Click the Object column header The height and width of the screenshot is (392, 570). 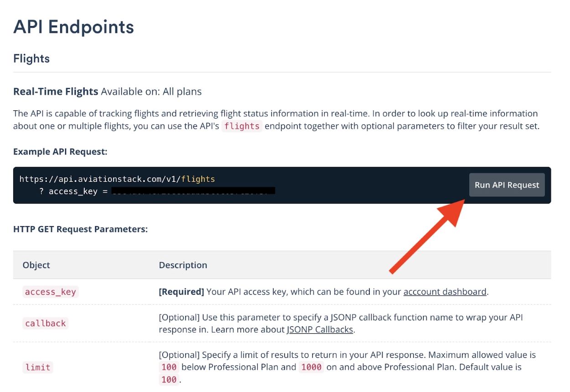36,265
